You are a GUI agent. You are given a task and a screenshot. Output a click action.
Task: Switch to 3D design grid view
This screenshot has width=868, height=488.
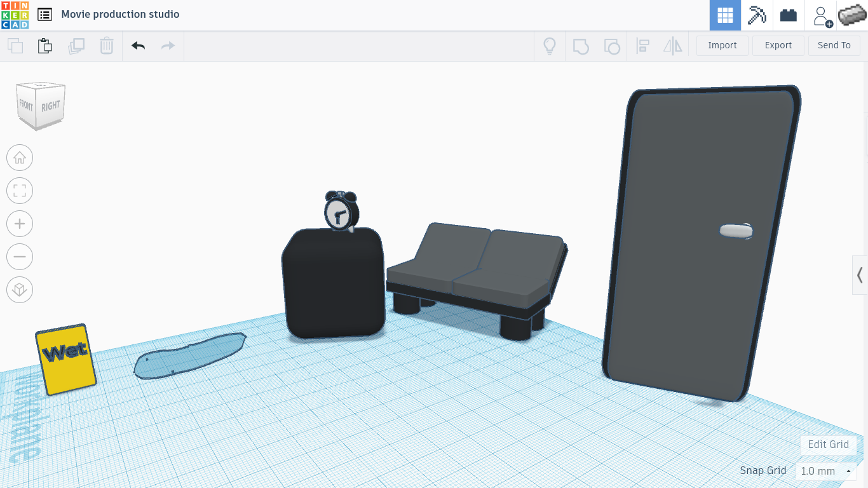click(725, 15)
